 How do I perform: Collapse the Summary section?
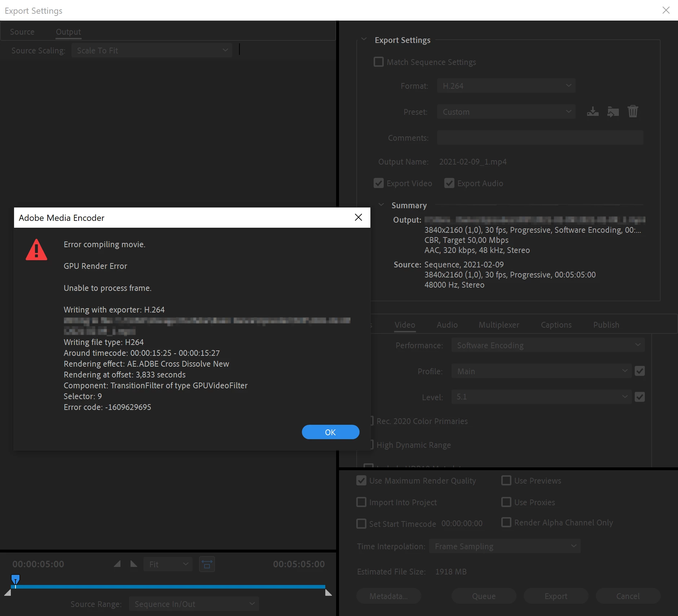[x=381, y=205]
